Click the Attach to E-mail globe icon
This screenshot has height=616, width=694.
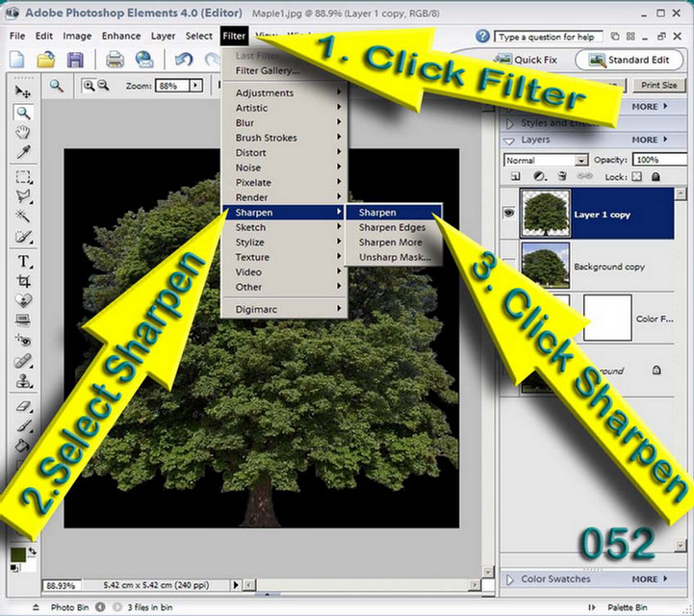click(144, 60)
